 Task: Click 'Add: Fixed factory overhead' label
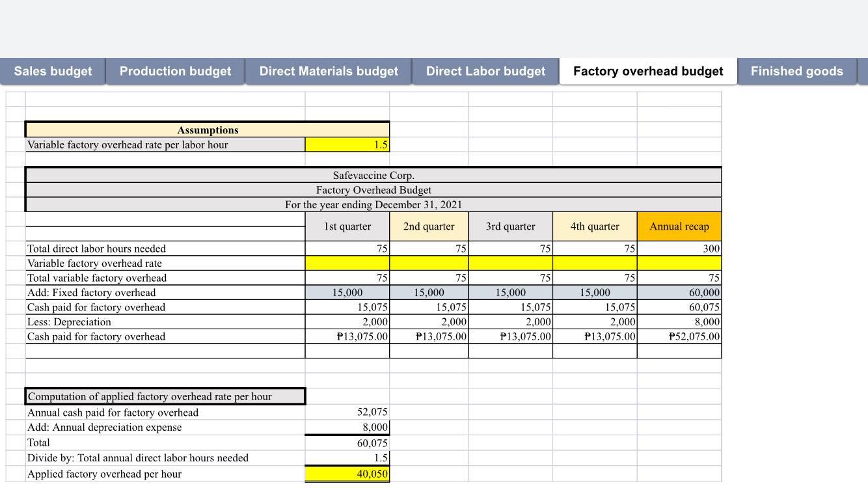click(x=165, y=293)
